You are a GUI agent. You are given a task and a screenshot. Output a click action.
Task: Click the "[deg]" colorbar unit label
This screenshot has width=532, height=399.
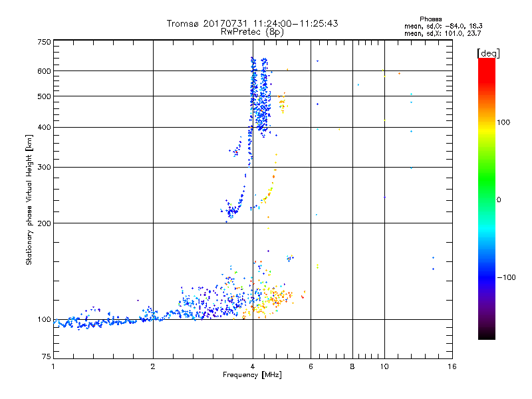(488, 53)
